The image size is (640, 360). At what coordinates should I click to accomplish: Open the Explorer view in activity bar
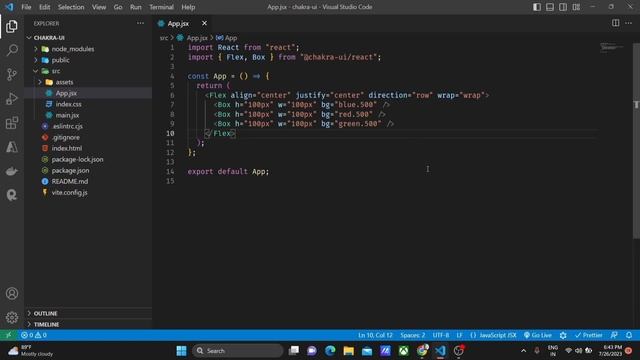point(12,26)
